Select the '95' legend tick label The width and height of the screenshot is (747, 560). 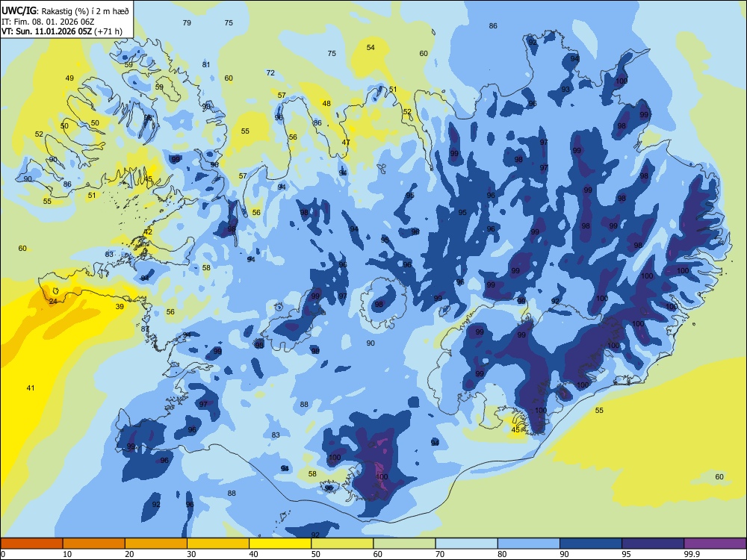(627, 554)
